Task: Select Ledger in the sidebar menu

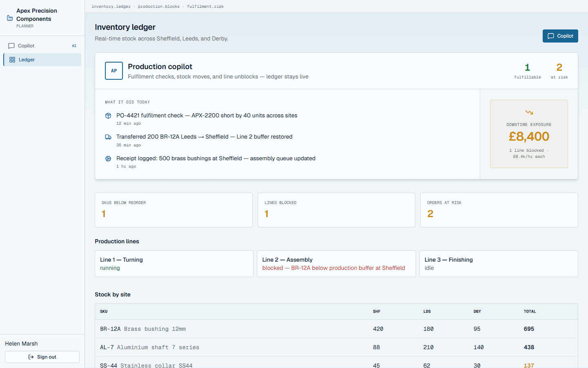Action: click(x=42, y=60)
